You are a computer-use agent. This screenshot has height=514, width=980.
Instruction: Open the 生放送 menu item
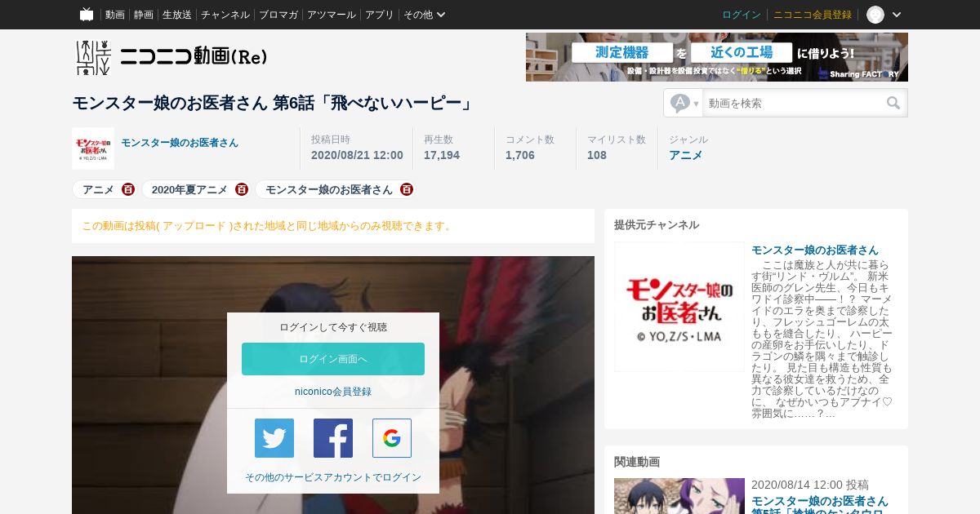tap(177, 15)
